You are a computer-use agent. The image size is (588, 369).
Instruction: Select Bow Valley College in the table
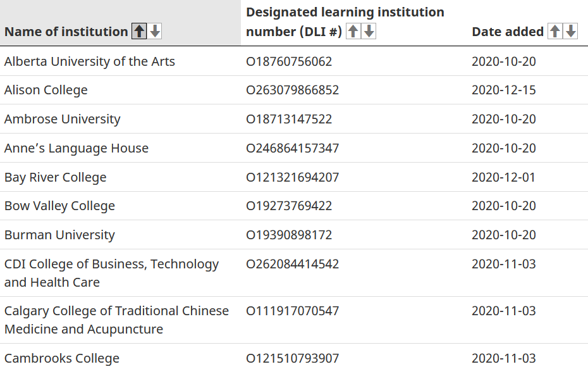[59, 206]
